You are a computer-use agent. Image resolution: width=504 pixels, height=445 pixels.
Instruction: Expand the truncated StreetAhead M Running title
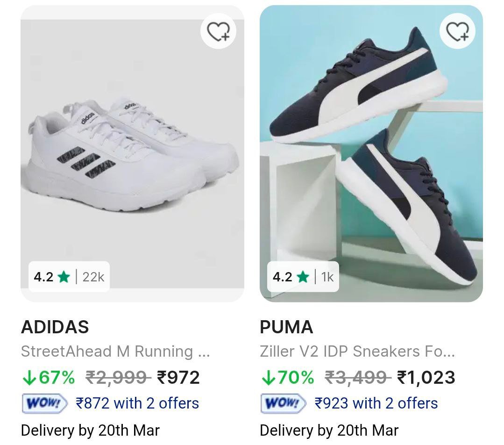coord(115,352)
